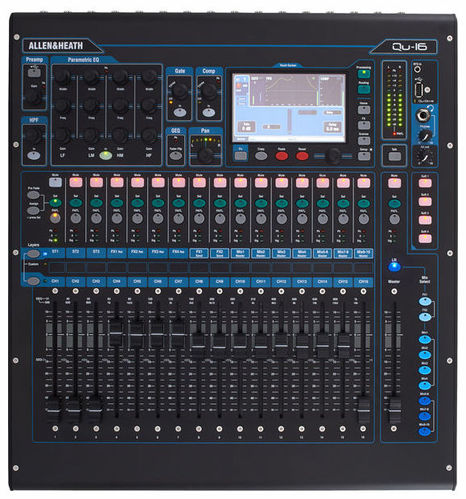Switch to the upper Layers button

click(x=33, y=254)
